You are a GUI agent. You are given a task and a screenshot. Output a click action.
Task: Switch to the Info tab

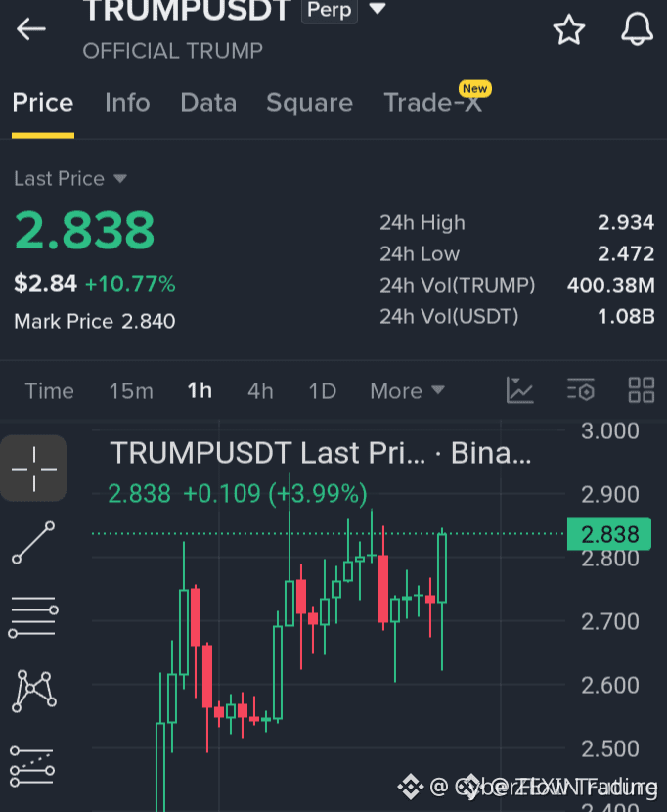pyautogui.click(x=127, y=103)
